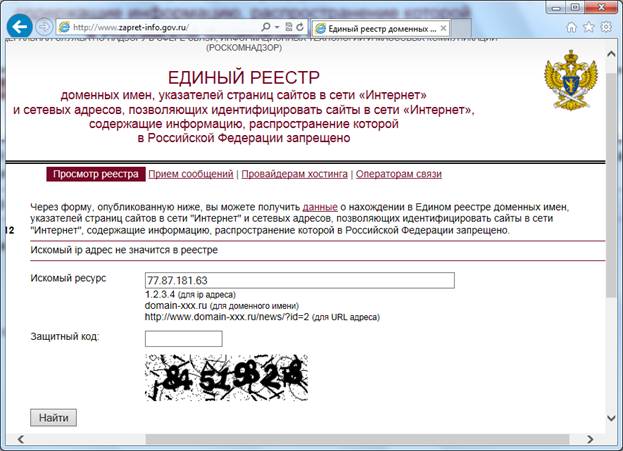The width and height of the screenshot is (623, 451).
Task: Click the search magnifier in address bar
Action: (265, 27)
